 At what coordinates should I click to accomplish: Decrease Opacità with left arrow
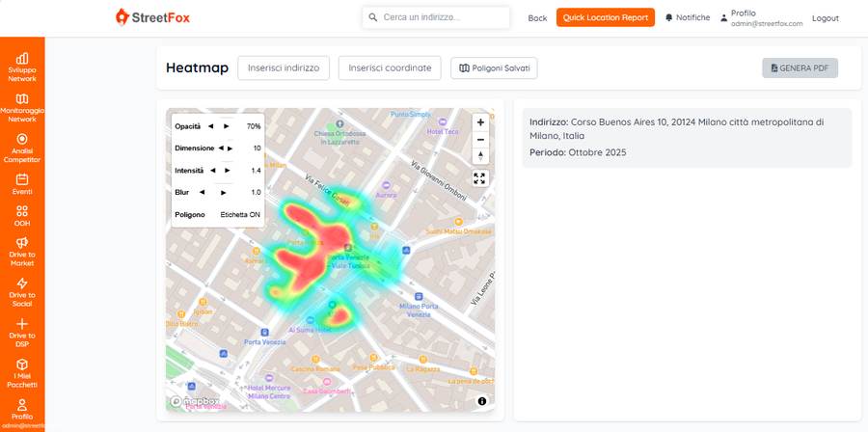[x=210, y=126]
